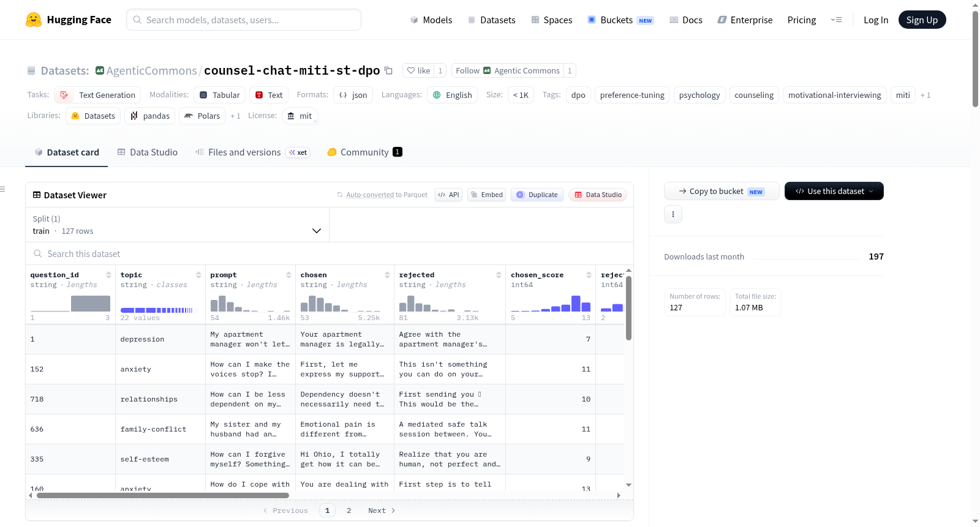Image resolution: width=980 pixels, height=527 pixels.
Task: Show the +1 more tags
Action: point(925,95)
